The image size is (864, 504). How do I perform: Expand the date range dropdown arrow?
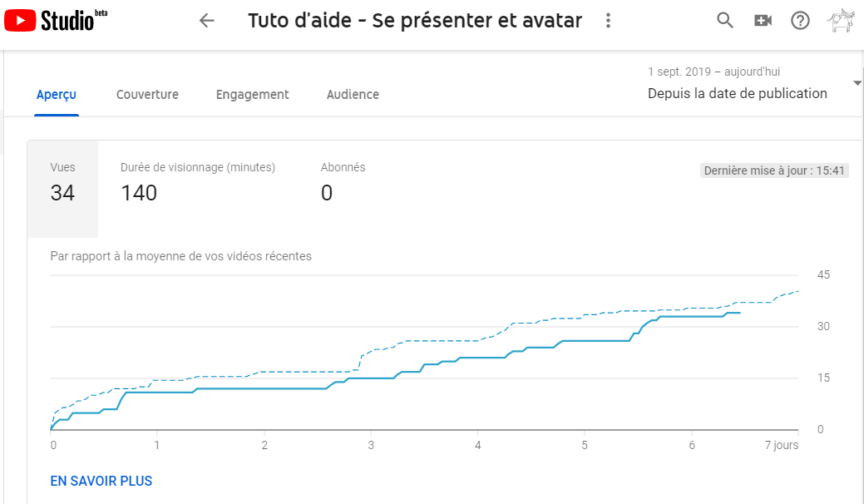click(857, 83)
